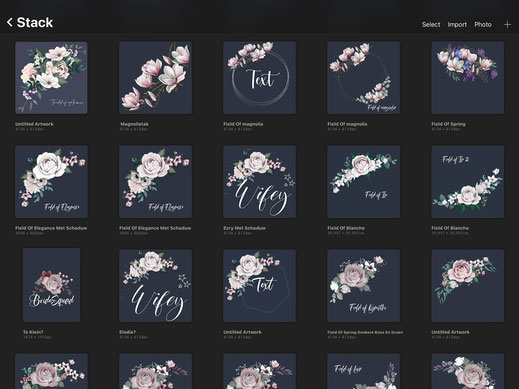Tap the 'Ezry Met Schaduw' title label
The width and height of the screenshot is (519, 389).
244,228
